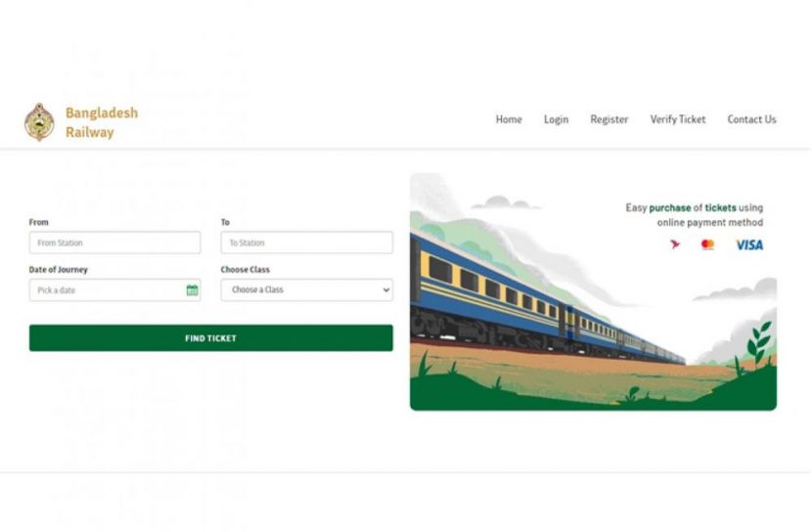Focus the To Station field
This screenshot has width=812, height=532.
point(306,243)
